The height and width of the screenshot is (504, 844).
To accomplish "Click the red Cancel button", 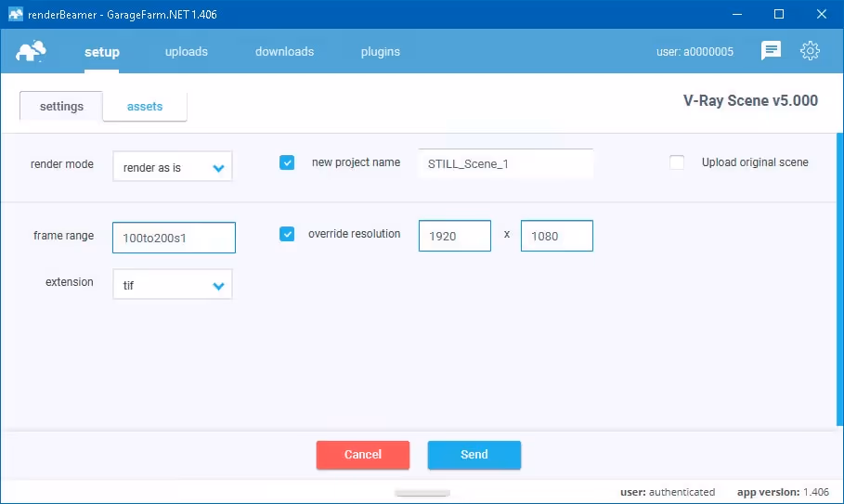I will point(363,455).
